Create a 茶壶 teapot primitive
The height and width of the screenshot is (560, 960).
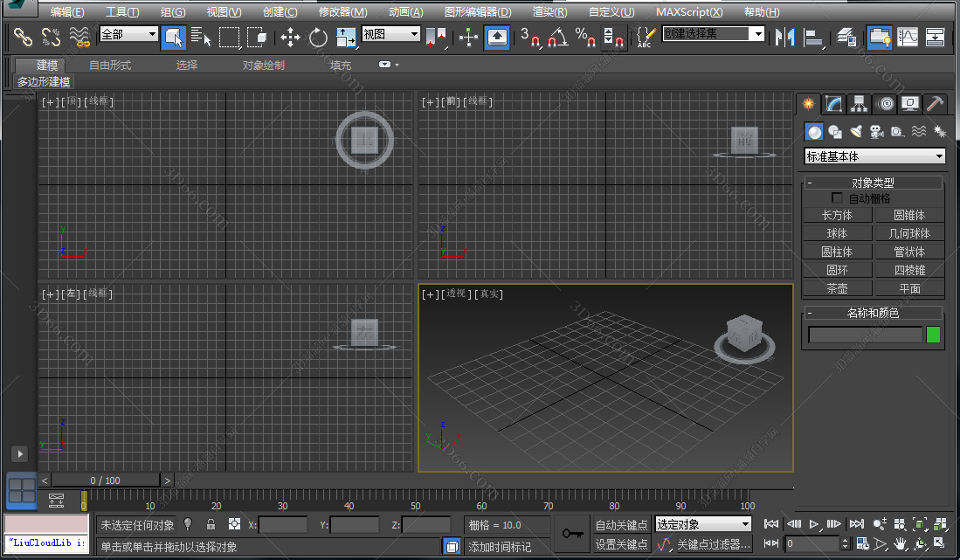[x=837, y=287]
